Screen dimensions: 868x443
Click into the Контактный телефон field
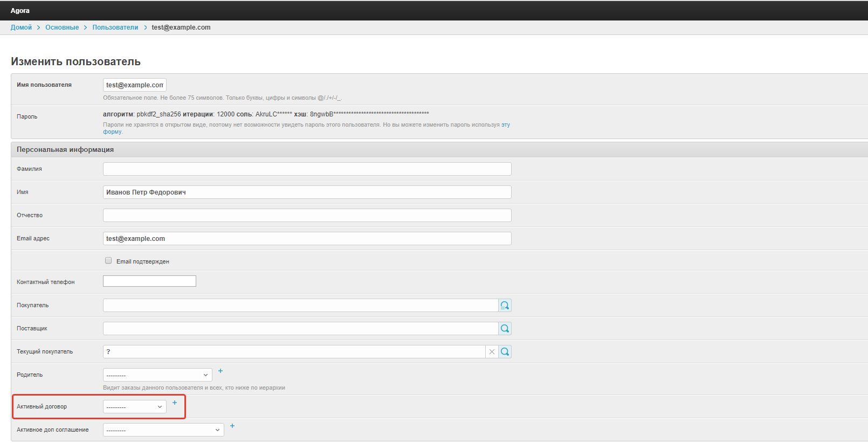click(149, 281)
